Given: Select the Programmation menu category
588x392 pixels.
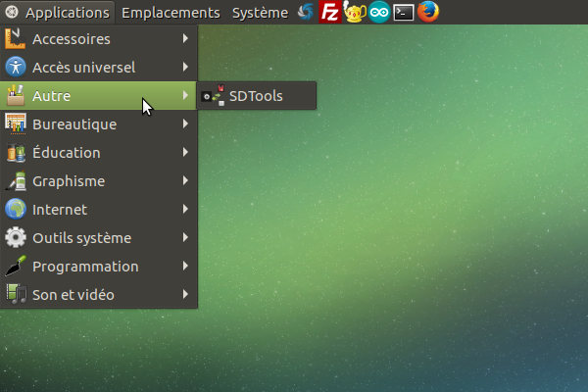Looking at the screenshot, I should [85, 267].
